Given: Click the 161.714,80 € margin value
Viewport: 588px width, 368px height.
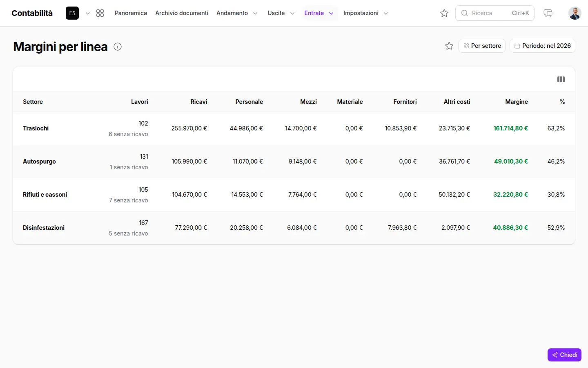Looking at the screenshot, I should [510, 128].
